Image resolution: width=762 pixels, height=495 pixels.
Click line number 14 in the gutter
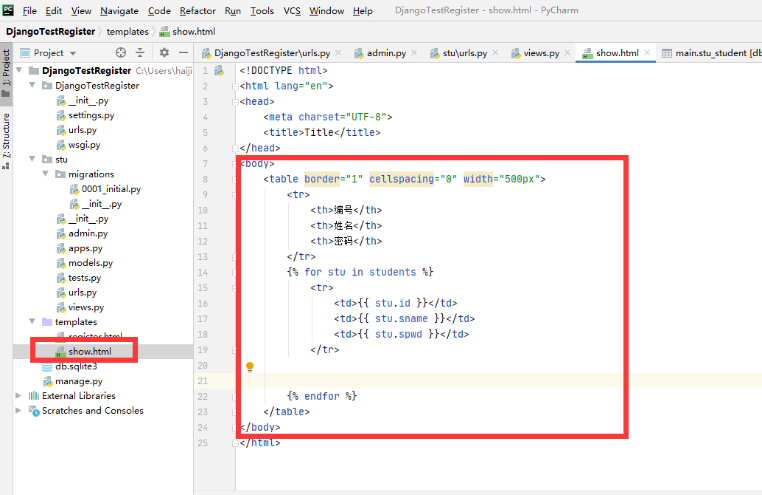click(x=203, y=272)
